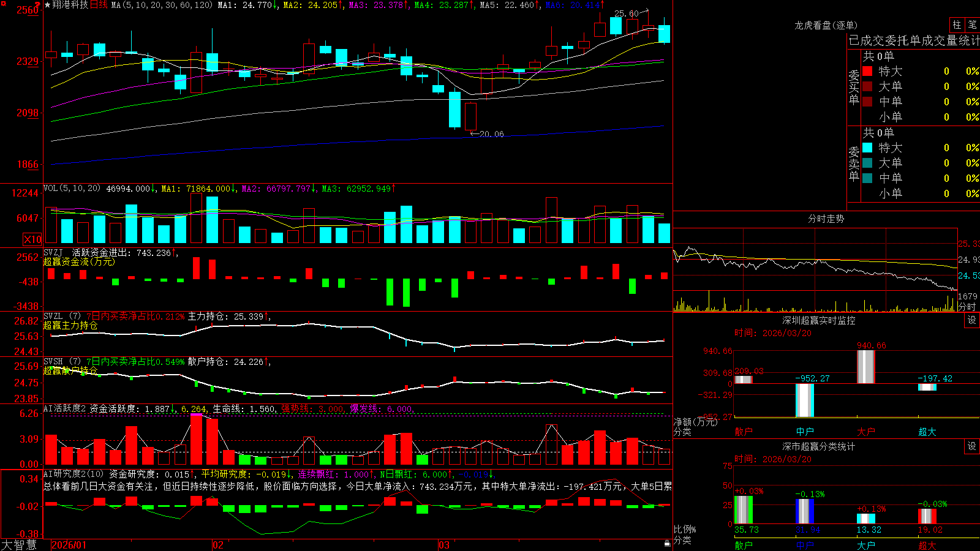Click the 02 month marker on timeline
The image size is (980, 551).
[217, 545]
